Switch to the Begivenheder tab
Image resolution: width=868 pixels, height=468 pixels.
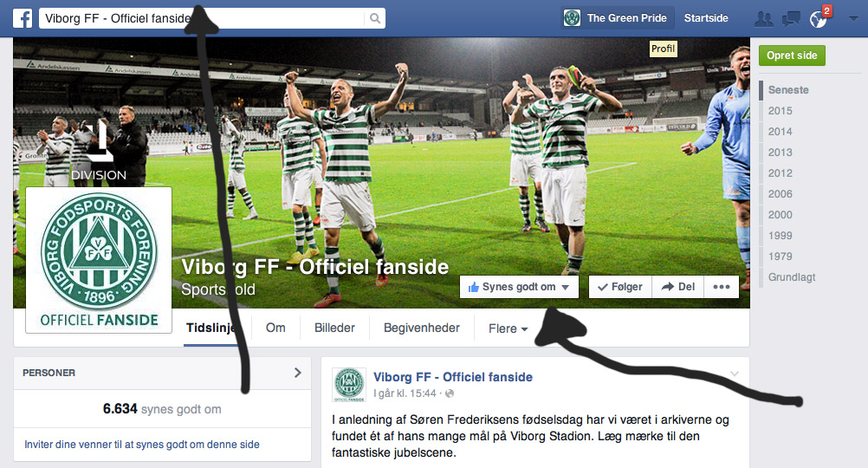pyautogui.click(x=422, y=328)
